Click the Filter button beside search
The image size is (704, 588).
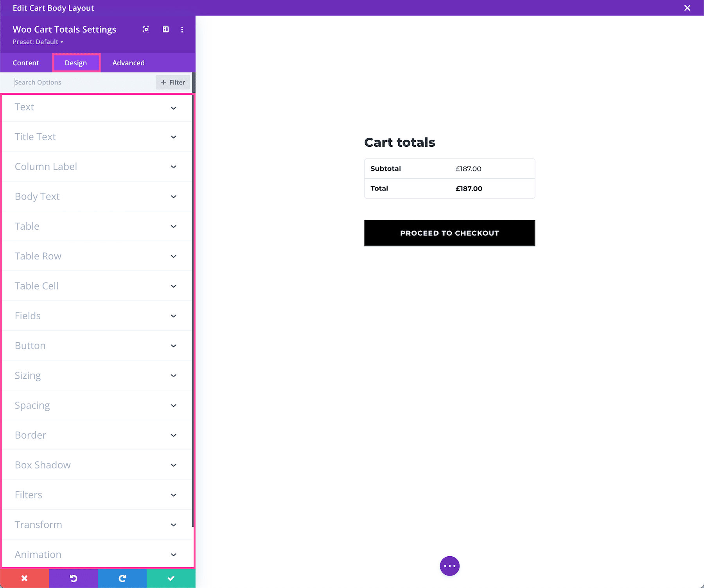coord(172,82)
